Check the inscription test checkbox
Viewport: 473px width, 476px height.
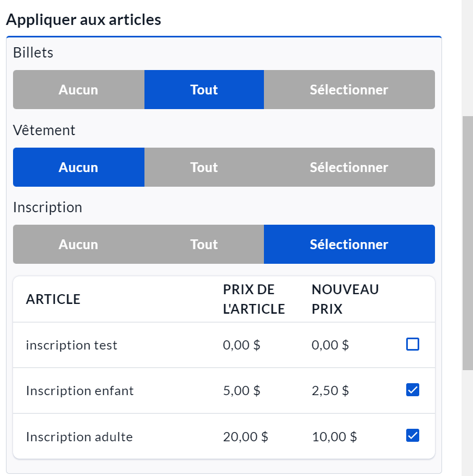coord(413,344)
